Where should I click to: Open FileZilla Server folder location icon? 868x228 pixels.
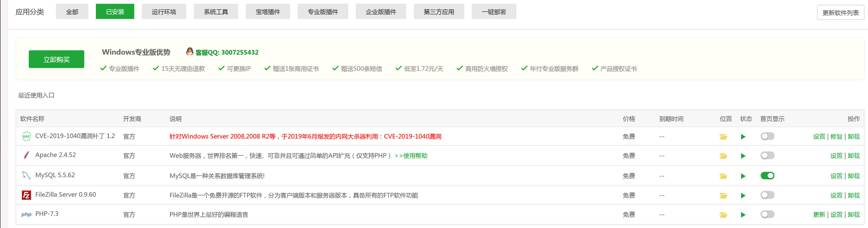click(723, 196)
